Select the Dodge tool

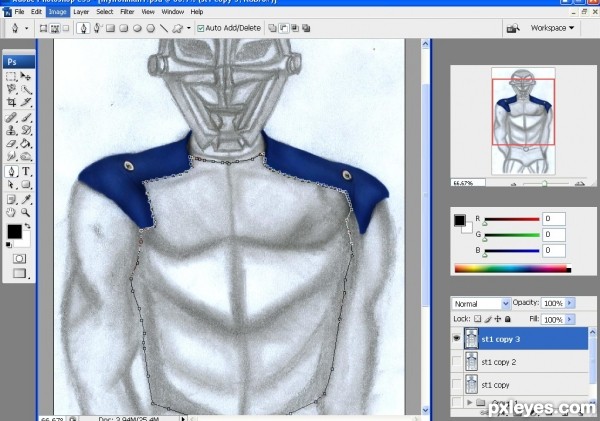26,157
